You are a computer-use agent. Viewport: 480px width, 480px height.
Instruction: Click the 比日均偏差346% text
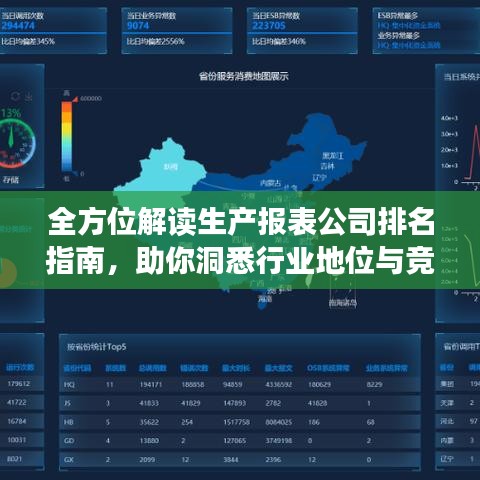click(279, 41)
